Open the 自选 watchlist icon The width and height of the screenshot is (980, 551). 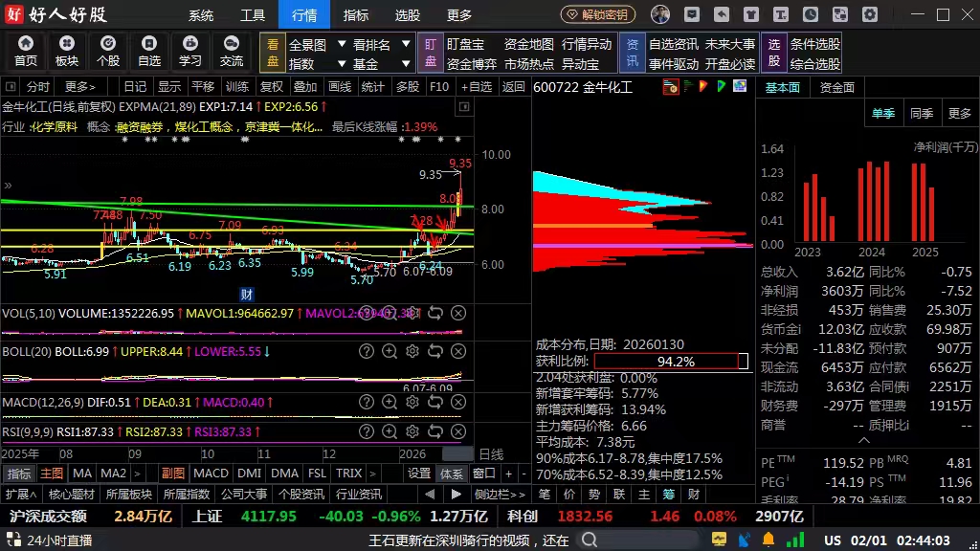coord(149,52)
